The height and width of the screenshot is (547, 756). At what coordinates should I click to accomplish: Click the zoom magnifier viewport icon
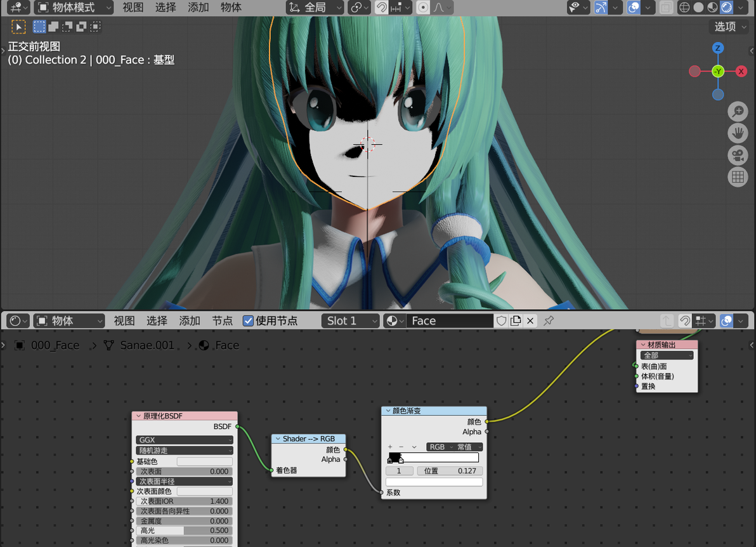tap(738, 112)
